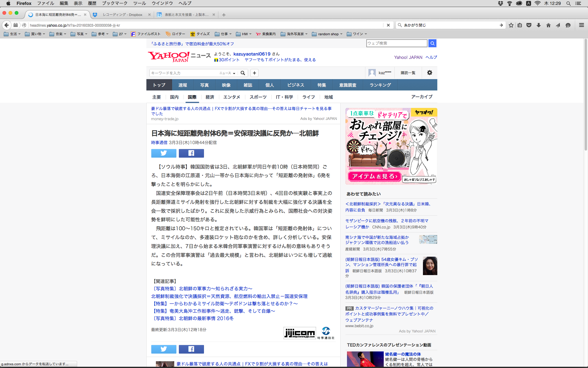Click the Pocket save icon in toolbar
588x368 pixels.
click(x=529, y=25)
